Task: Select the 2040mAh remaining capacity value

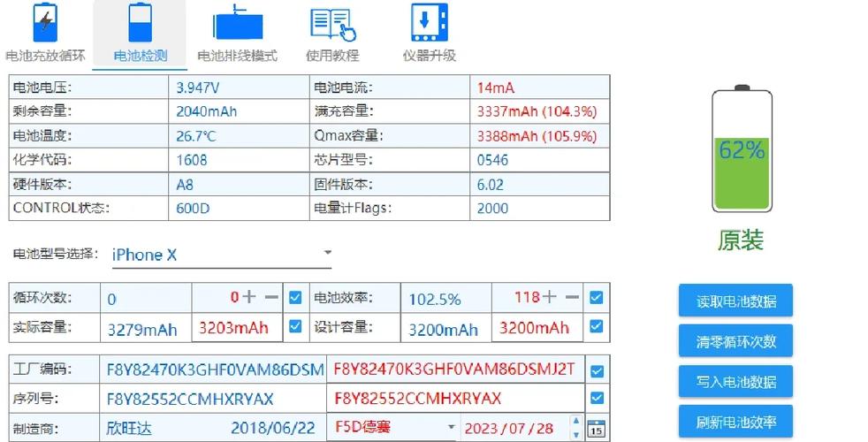Action: [x=207, y=111]
